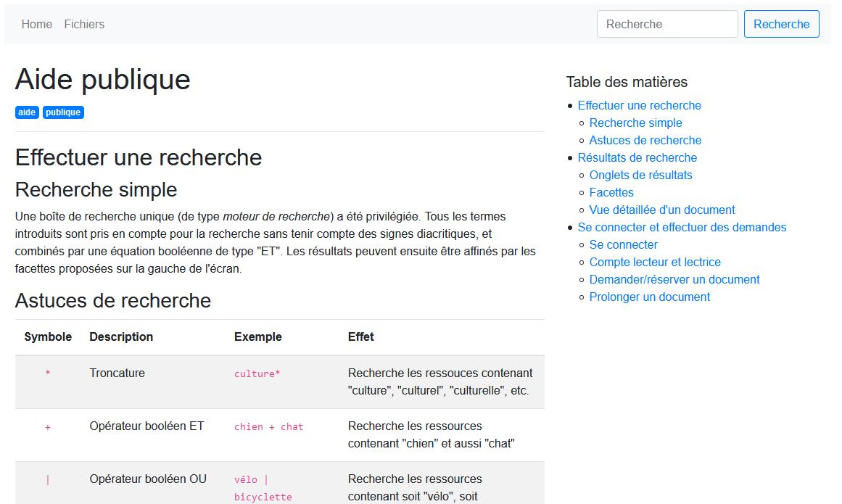The image size is (842, 504).
Task: Open 'Compte lecteur et lectrice' link
Action: coord(655,262)
